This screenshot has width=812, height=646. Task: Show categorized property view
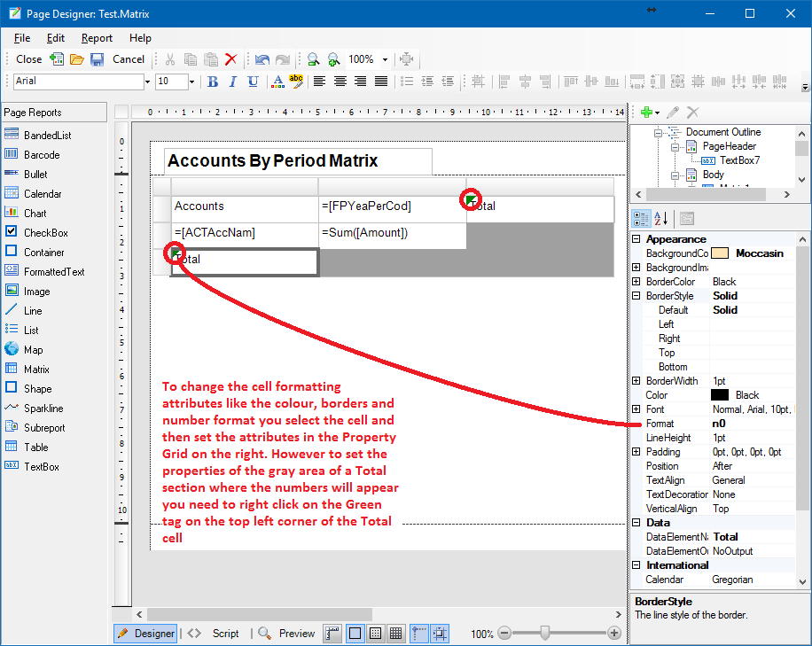641,219
